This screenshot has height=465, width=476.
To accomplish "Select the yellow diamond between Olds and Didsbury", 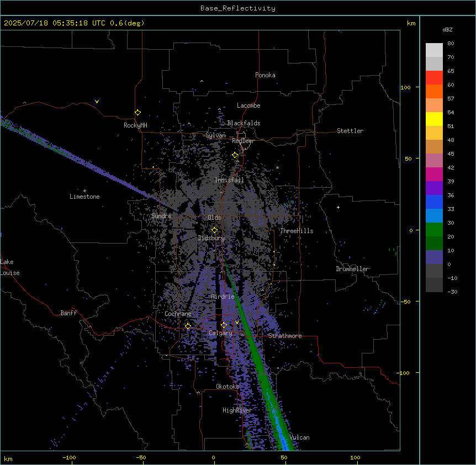I will [214, 230].
